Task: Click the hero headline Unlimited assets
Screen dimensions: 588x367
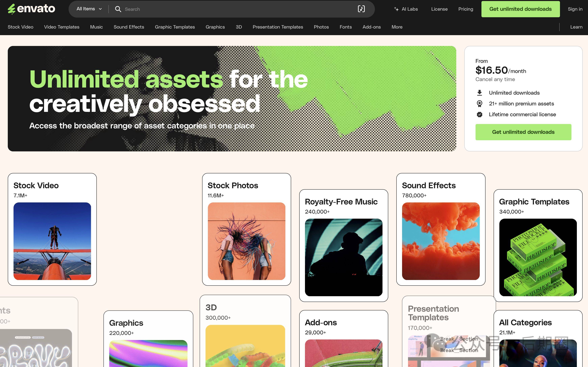Action: pyautogui.click(x=126, y=79)
